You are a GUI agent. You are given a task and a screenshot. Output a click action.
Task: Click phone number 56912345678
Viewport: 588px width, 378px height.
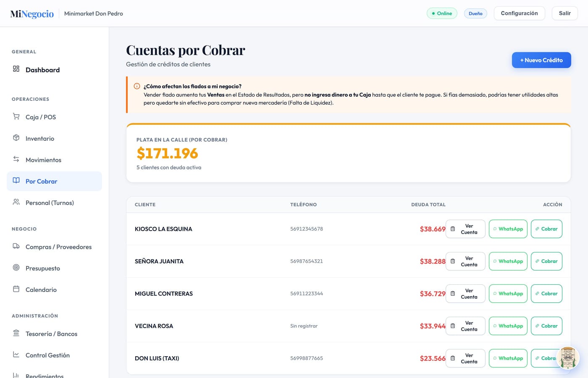tap(307, 229)
